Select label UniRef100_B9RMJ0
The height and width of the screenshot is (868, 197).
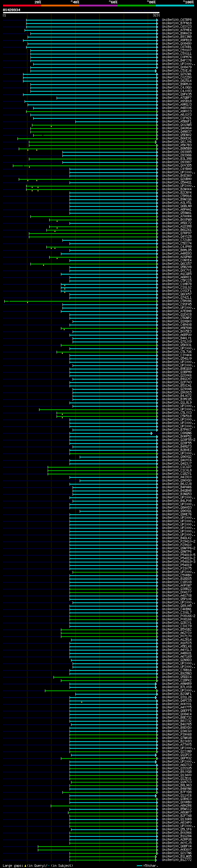click(177, 84)
